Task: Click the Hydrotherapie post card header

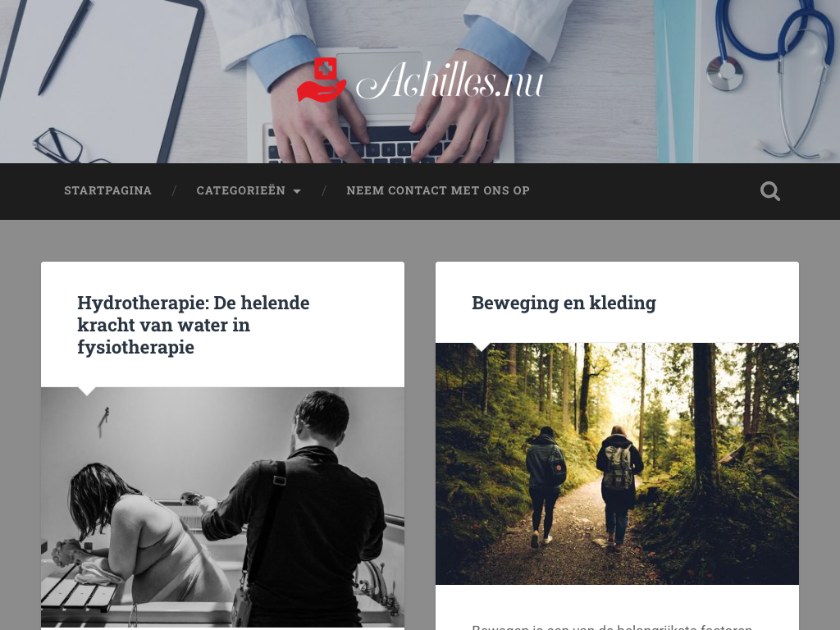Action: [223, 325]
